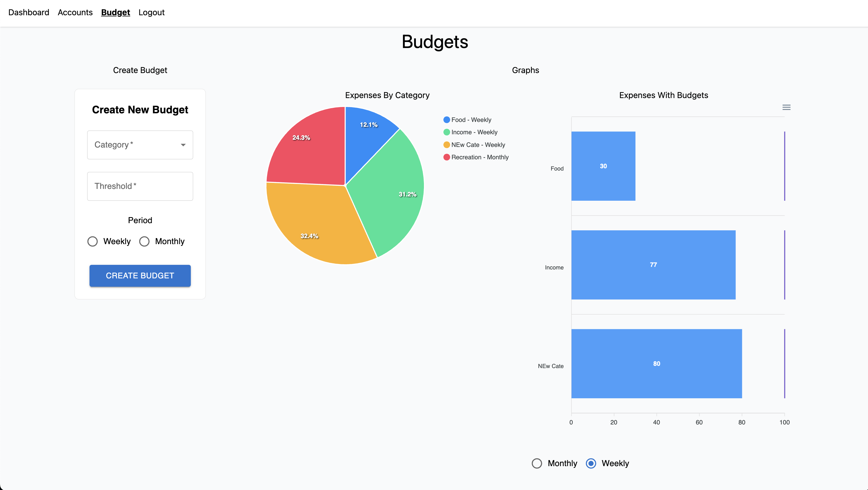
Task: Select Monthly period in Create New Budget form
Action: click(x=144, y=242)
